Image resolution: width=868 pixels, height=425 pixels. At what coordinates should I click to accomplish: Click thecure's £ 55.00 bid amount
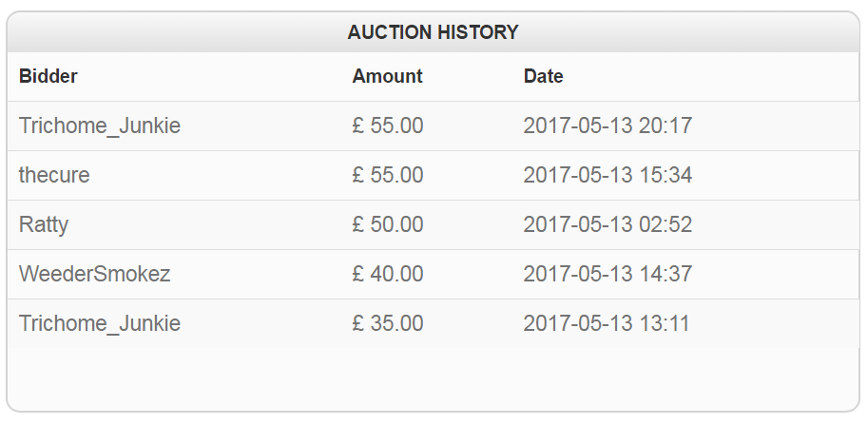387,175
